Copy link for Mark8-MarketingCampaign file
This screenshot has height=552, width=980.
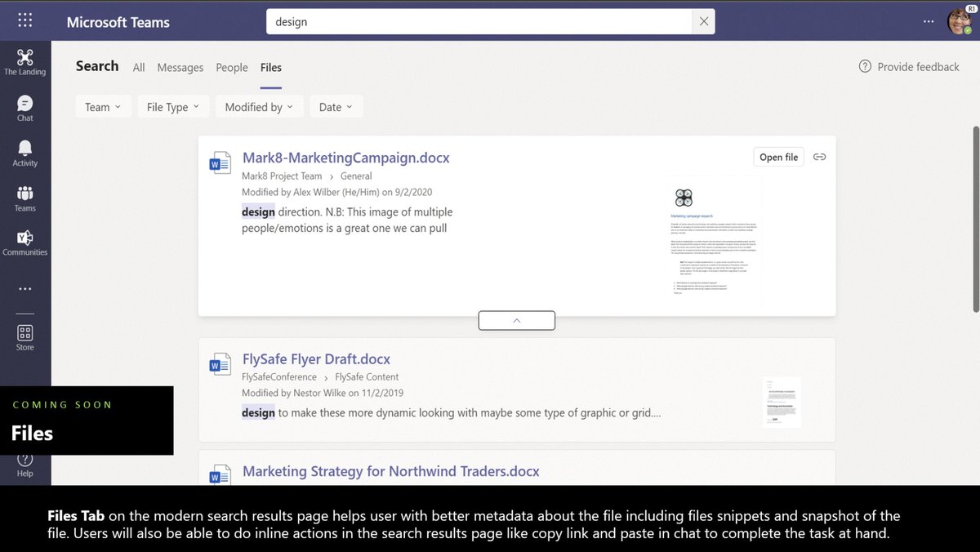click(x=819, y=157)
